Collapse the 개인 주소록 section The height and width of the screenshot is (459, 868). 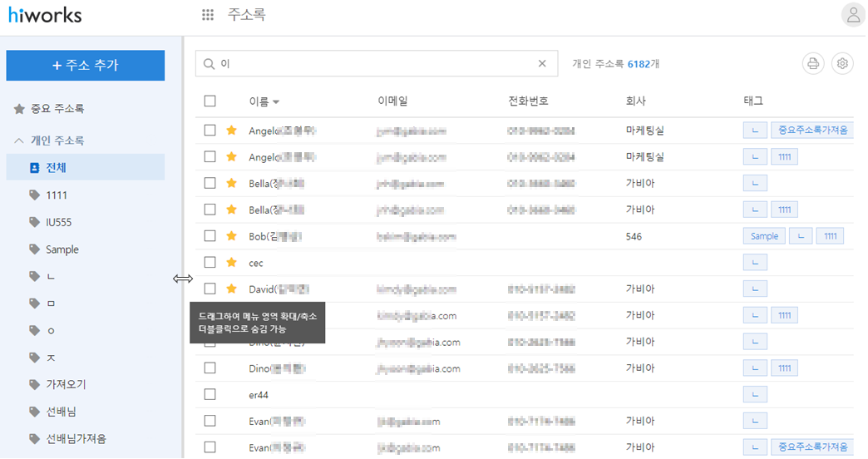(x=18, y=141)
